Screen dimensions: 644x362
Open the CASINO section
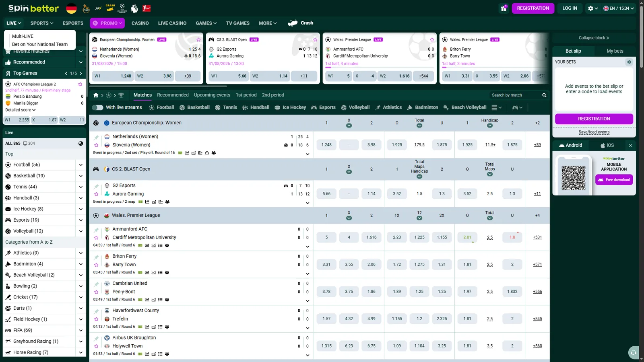click(140, 23)
